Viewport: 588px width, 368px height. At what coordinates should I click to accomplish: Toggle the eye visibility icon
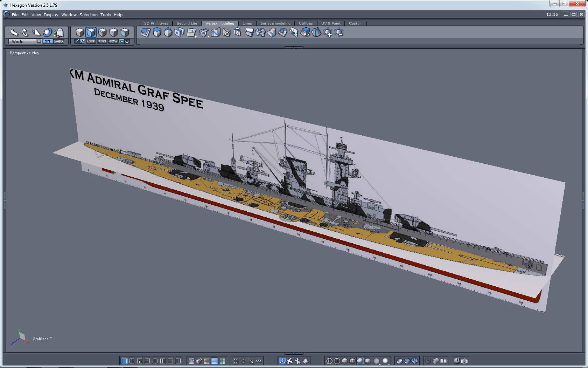click(259, 361)
